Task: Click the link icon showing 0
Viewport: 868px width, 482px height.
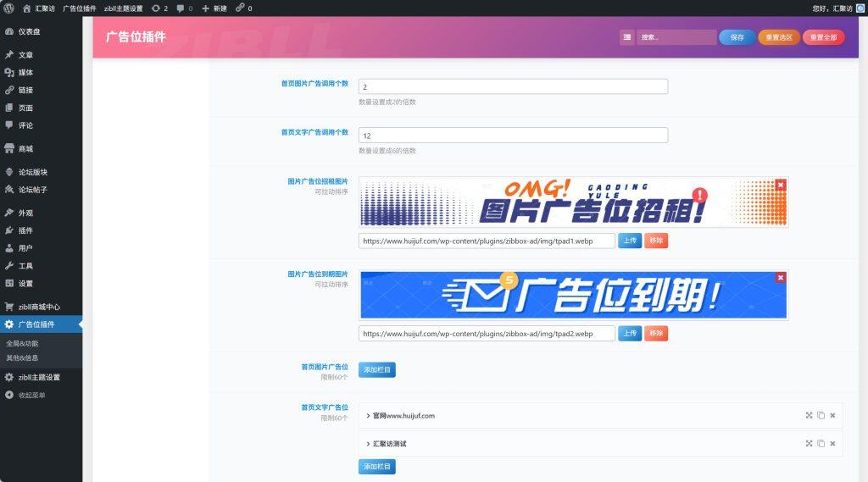Action: pos(243,8)
